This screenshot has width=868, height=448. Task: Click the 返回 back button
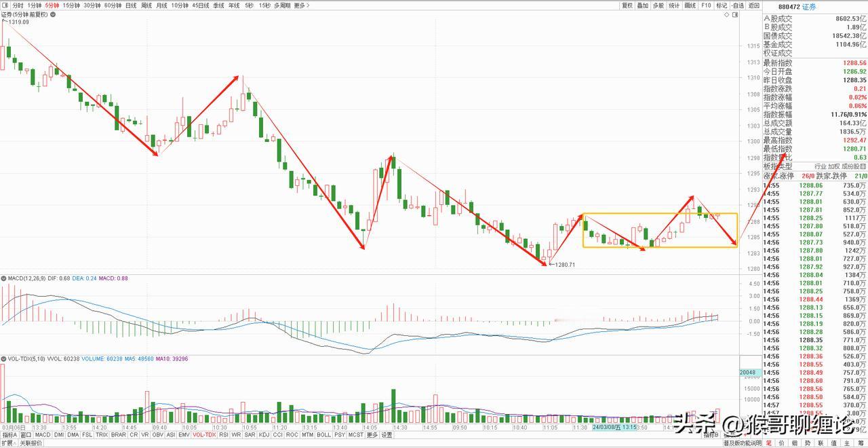[x=753, y=5]
